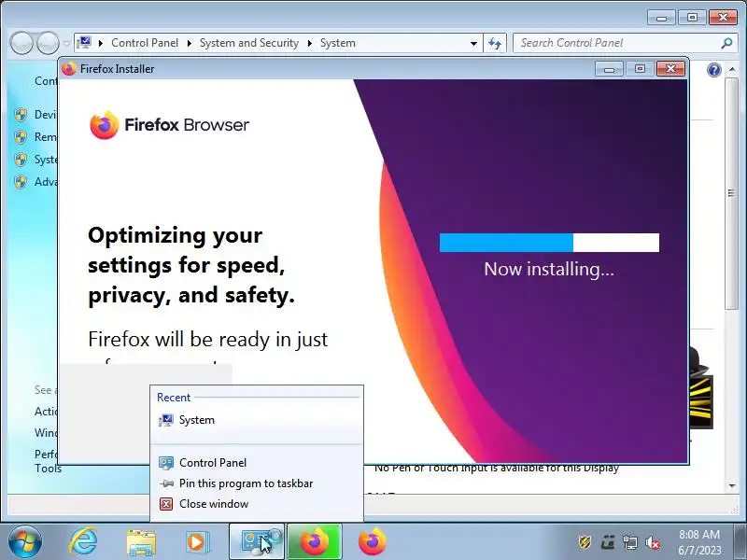Click the Firefox logo in the installer
The image size is (747, 560).
pos(105,125)
